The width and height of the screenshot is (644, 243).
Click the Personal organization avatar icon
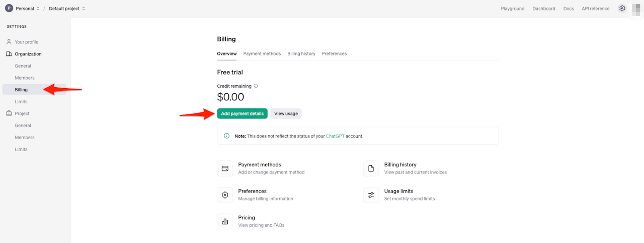(9, 9)
